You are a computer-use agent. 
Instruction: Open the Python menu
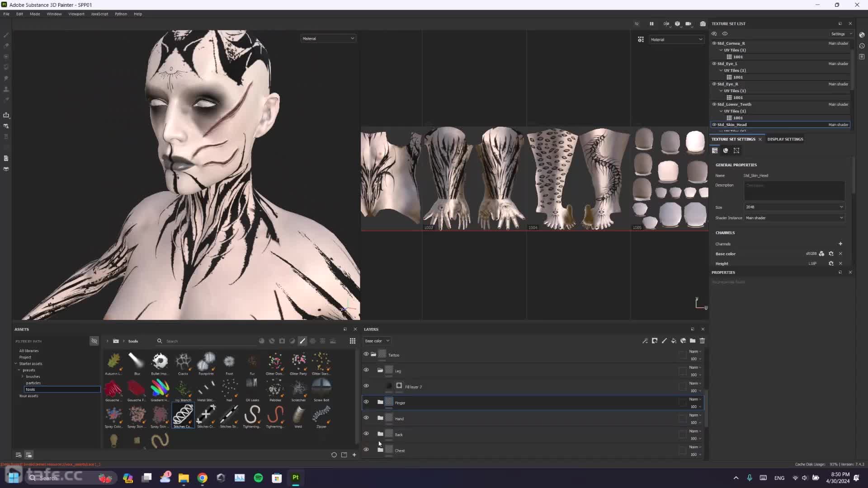(121, 14)
